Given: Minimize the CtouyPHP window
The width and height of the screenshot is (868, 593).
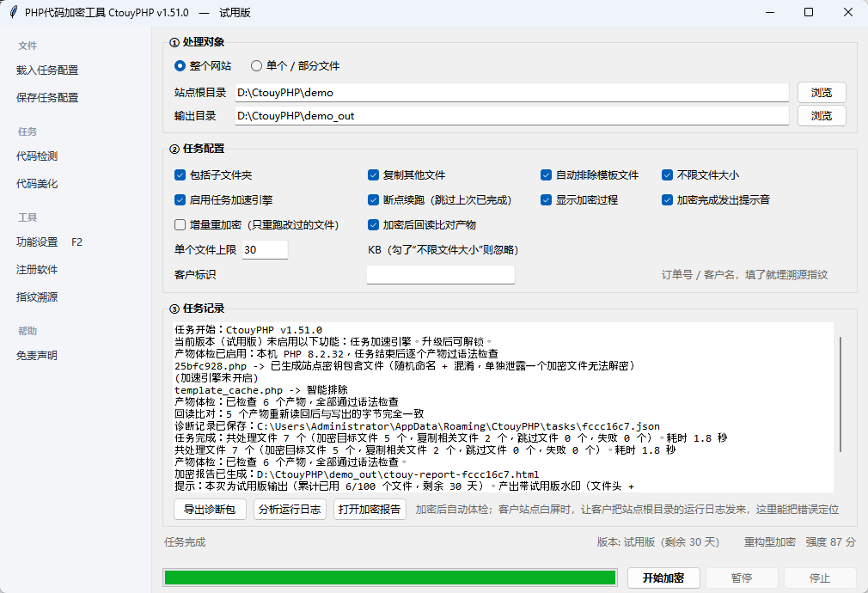Looking at the screenshot, I should pos(769,12).
